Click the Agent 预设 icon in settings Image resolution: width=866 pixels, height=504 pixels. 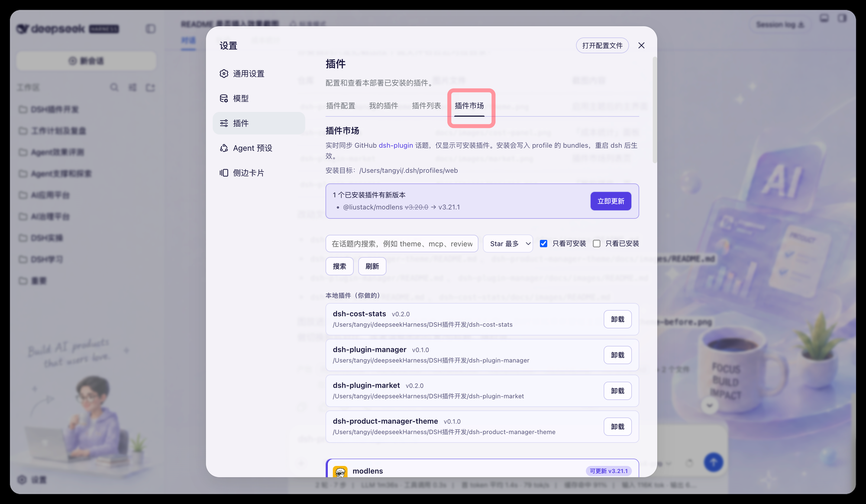224,148
